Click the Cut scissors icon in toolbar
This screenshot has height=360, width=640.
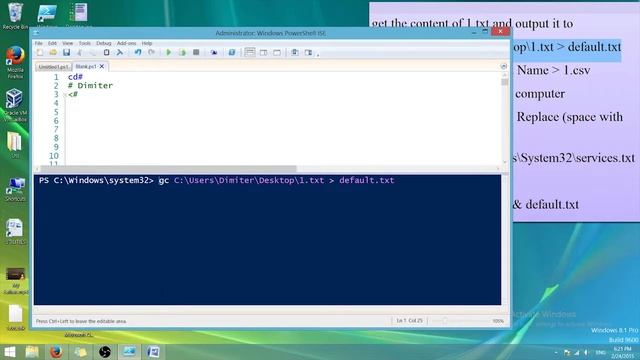coord(80,52)
